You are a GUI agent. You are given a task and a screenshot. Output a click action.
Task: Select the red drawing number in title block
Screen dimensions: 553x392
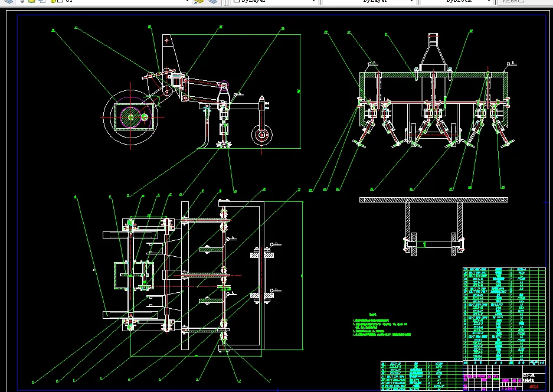534,387
